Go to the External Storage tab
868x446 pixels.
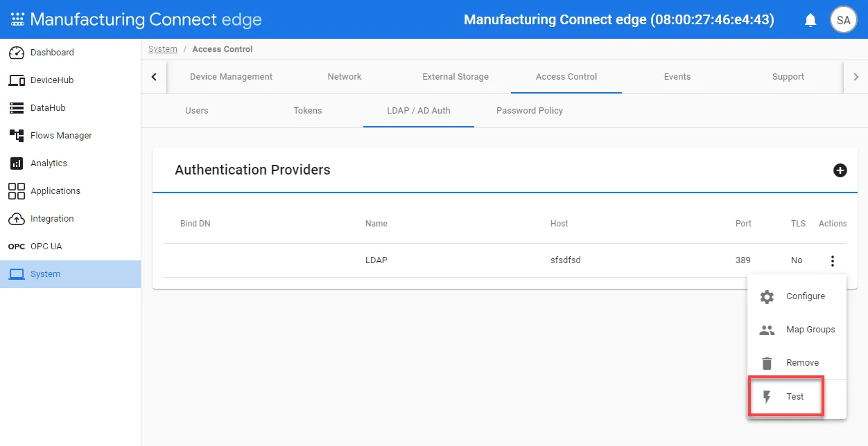pos(455,77)
